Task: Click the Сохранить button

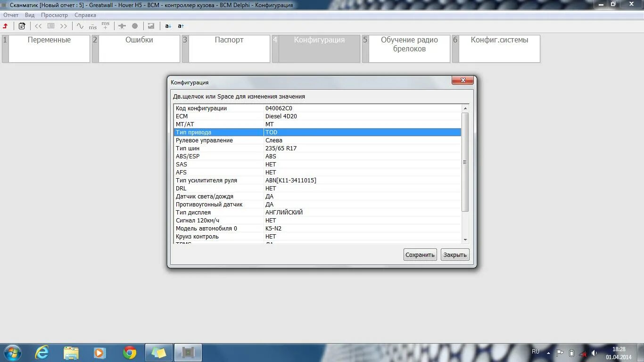Action: click(420, 255)
